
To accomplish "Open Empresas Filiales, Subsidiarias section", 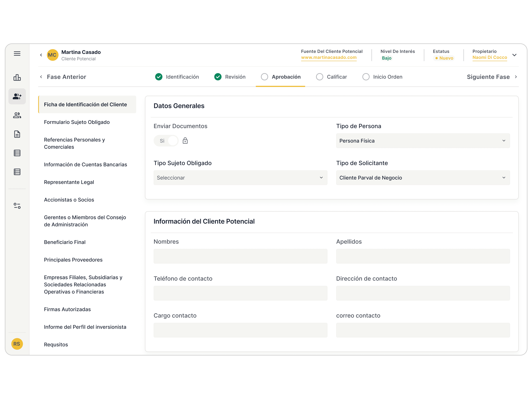I will [x=83, y=285].
